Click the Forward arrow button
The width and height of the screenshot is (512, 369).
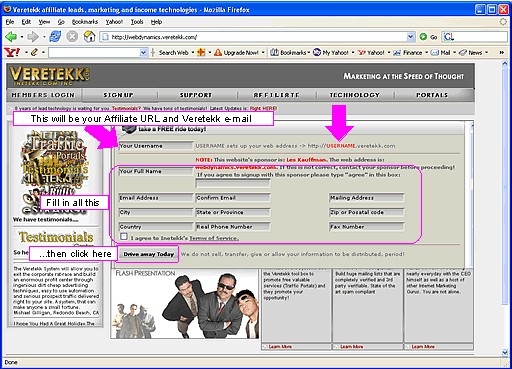tap(33, 37)
